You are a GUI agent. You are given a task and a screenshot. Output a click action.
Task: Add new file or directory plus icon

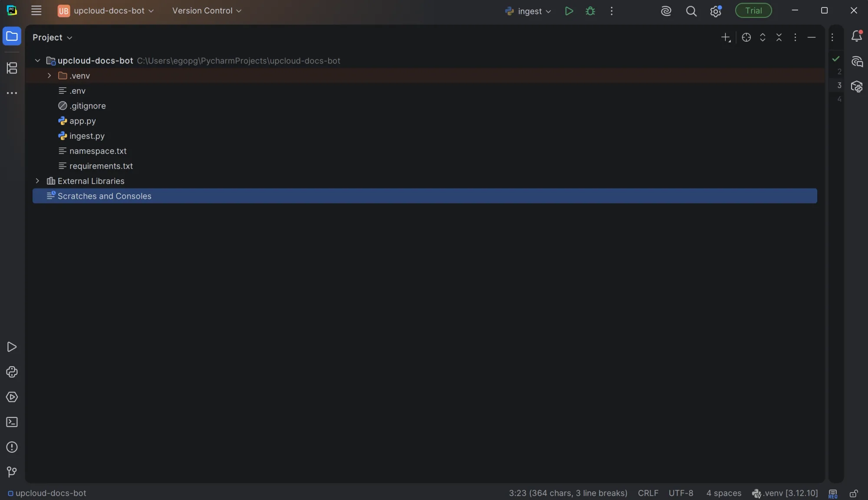726,37
